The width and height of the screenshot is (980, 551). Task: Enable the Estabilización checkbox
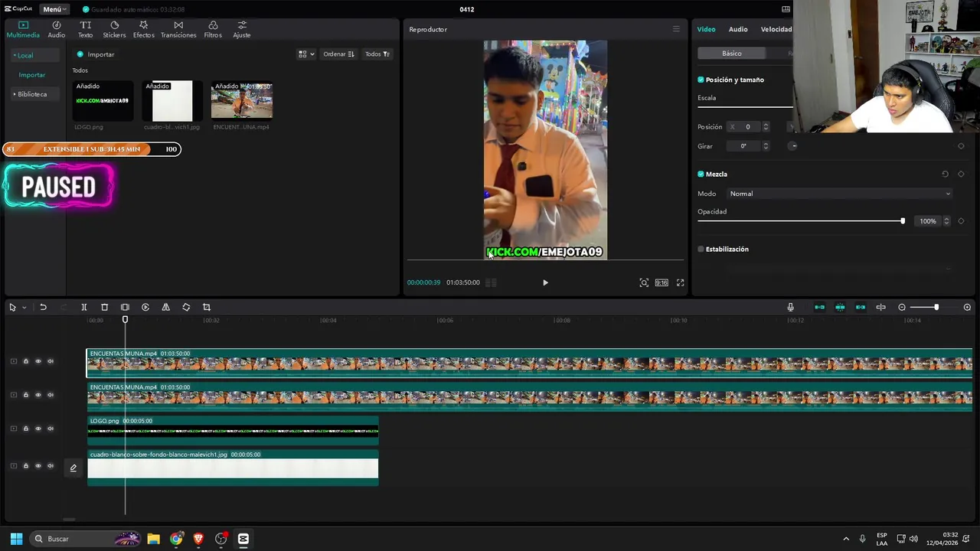[x=701, y=249]
